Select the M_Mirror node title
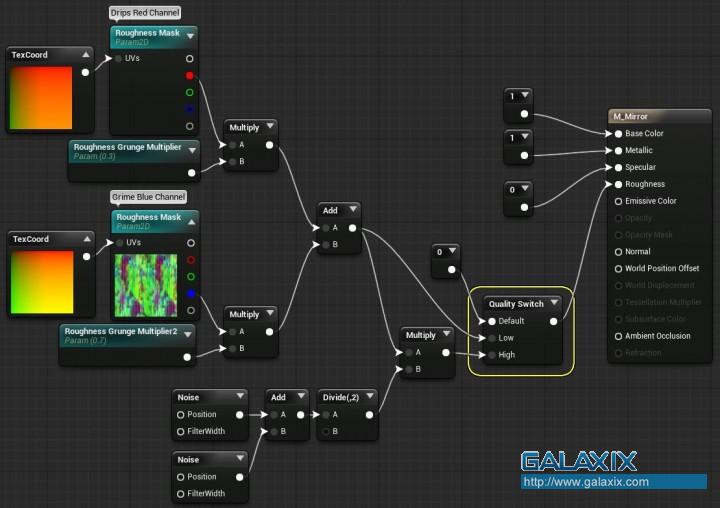The height and width of the screenshot is (508, 720). click(630, 116)
